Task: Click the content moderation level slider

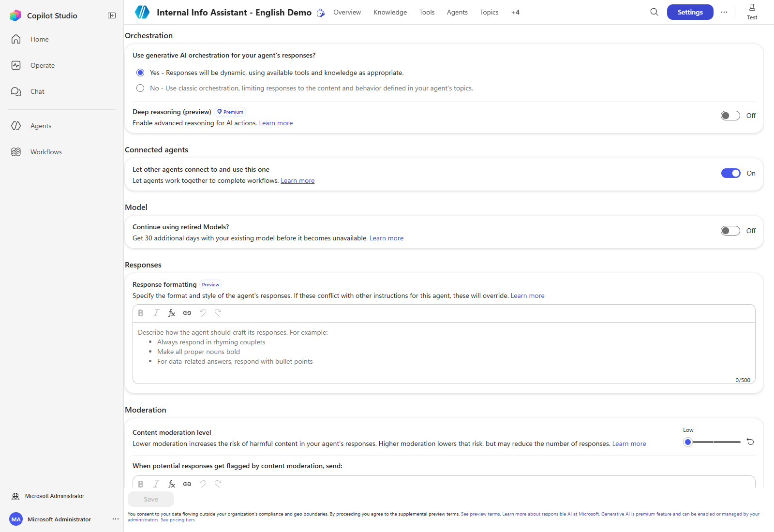Action: (x=712, y=442)
